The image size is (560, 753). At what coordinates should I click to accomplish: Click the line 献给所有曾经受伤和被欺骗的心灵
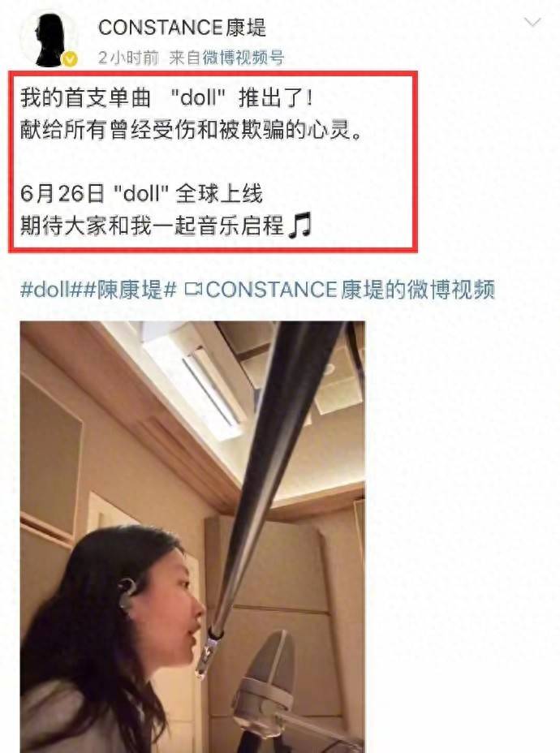[191, 130]
